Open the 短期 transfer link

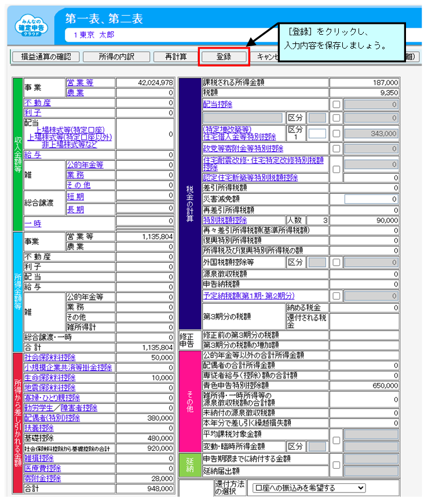(75, 197)
